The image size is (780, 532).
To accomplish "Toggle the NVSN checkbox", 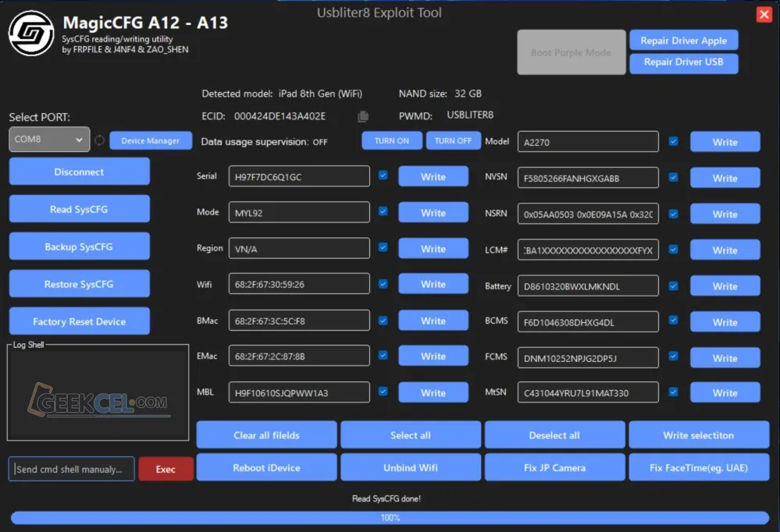I will 674,177.
